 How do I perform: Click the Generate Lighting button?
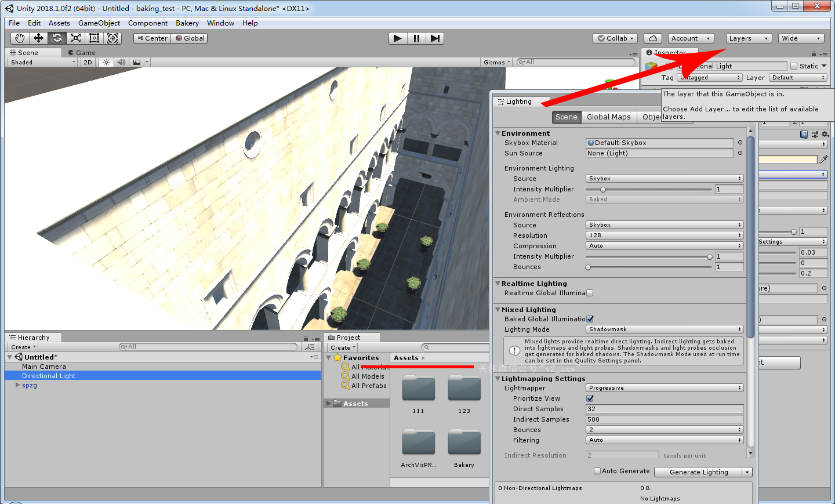tap(699, 472)
